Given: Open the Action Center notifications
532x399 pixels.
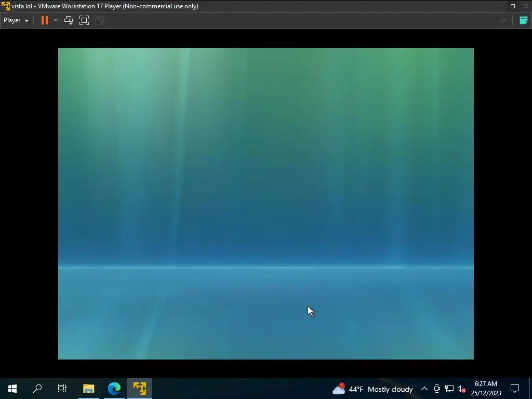Looking at the screenshot, I should coord(515,389).
